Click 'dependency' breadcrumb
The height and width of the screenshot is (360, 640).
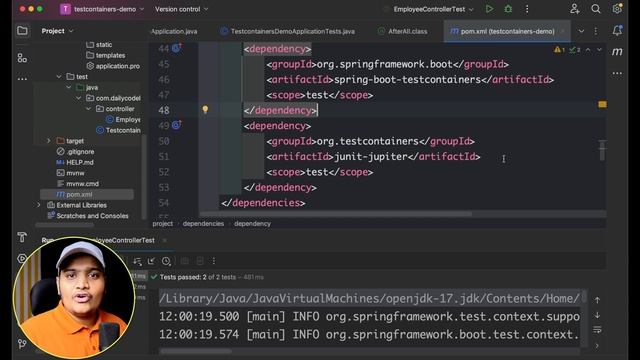pos(252,224)
